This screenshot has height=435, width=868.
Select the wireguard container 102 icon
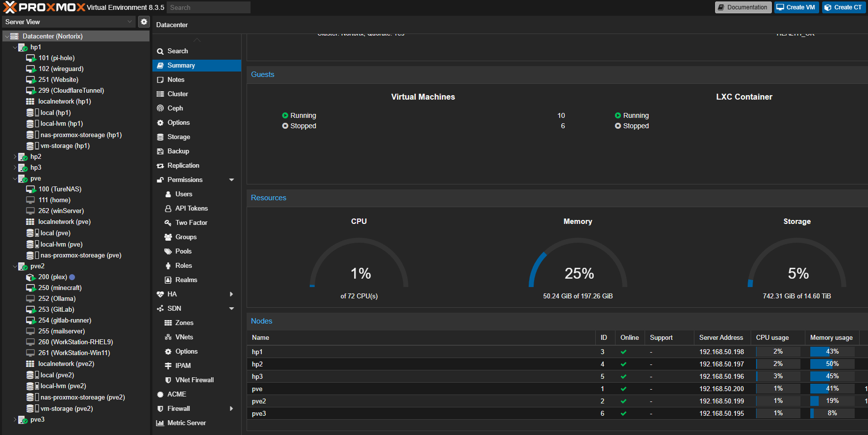tap(31, 69)
